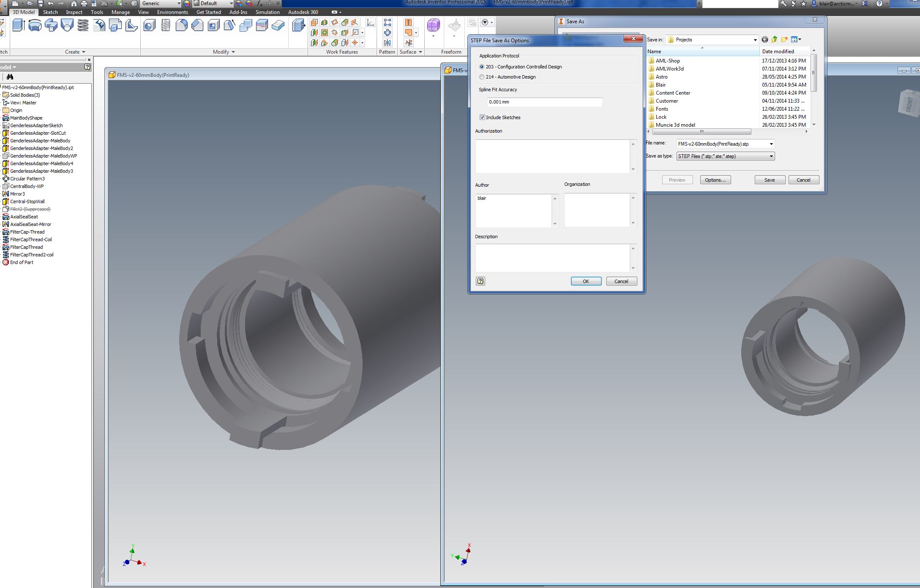Viewport: 920px width, 588px height.
Task: Click the Options... button in Save As
Action: click(x=715, y=180)
